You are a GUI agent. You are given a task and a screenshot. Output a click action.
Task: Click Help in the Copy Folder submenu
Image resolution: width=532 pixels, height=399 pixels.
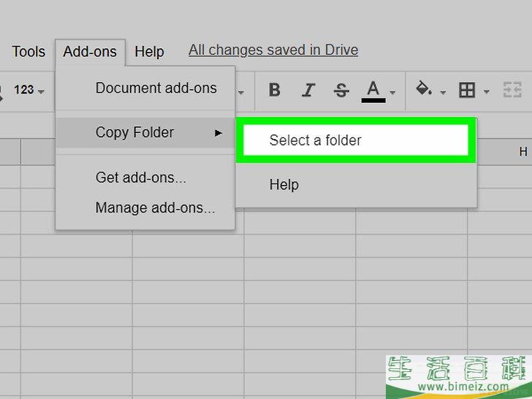click(284, 185)
